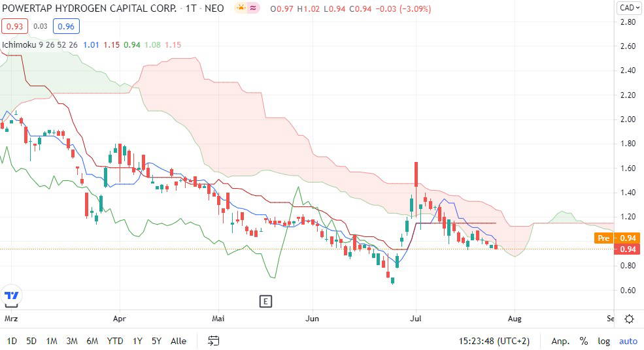Click the blue 0.96 buy price button

pos(66,26)
